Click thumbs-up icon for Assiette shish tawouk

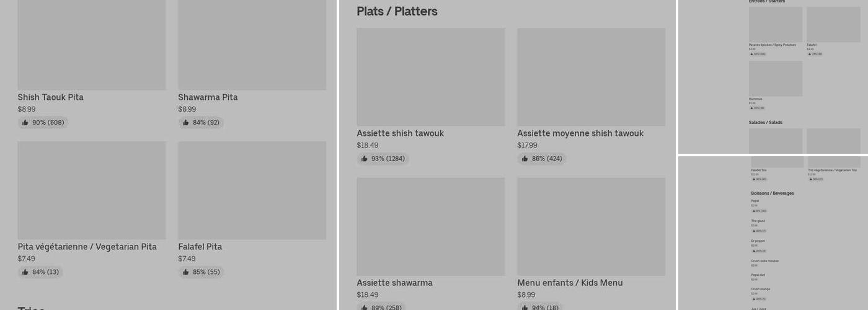point(365,159)
